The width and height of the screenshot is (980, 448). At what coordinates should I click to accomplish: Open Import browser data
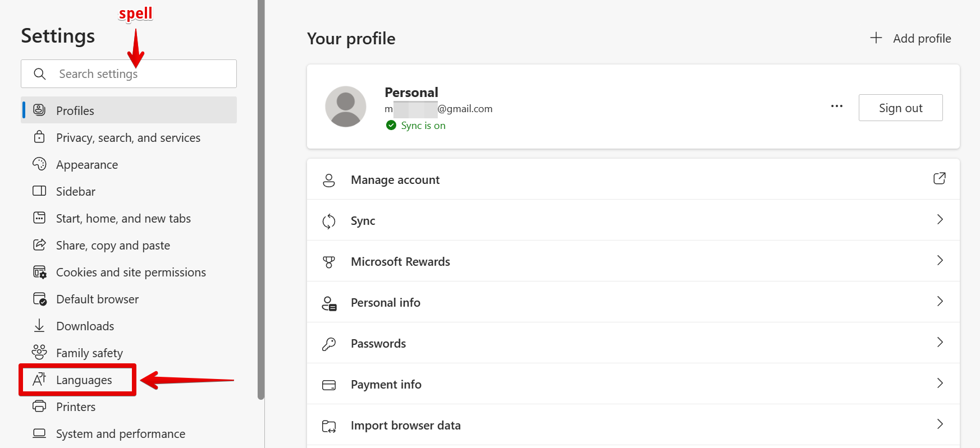[405, 426]
